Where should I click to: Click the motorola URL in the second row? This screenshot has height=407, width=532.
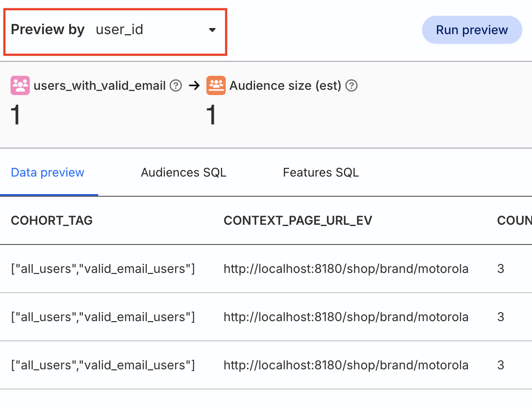click(x=346, y=317)
